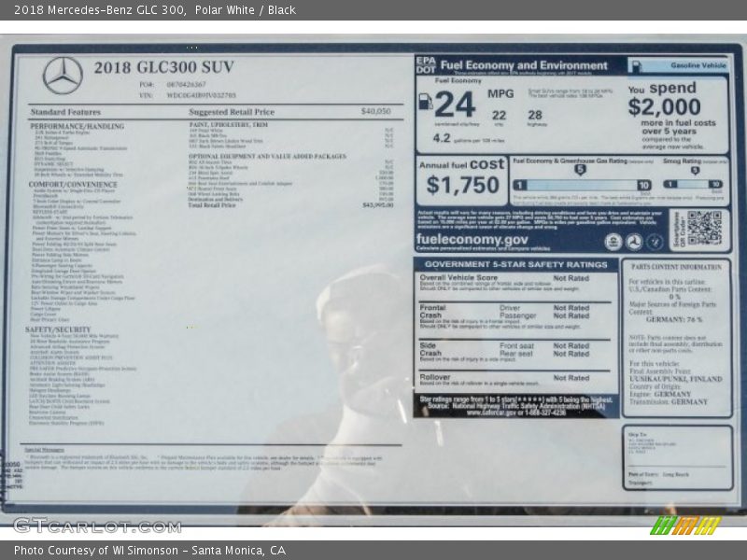Image resolution: width=747 pixels, height=560 pixels.
Task: Click 'UUSIKAUPUNKI, FINLAND' assembly point text
Action: [x=676, y=379]
